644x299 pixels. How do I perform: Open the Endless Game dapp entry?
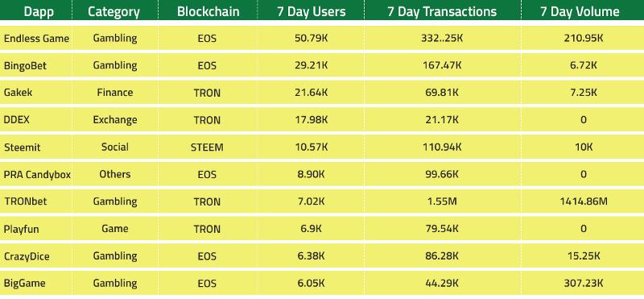[36, 38]
